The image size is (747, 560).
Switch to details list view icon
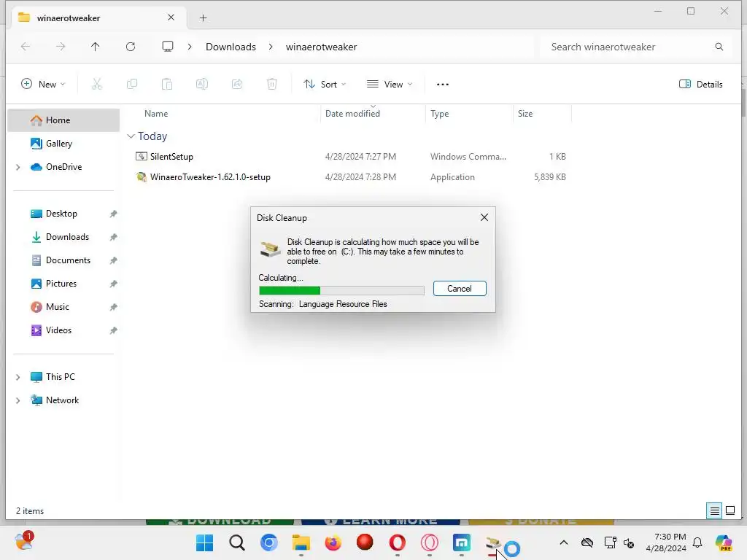click(715, 511)
